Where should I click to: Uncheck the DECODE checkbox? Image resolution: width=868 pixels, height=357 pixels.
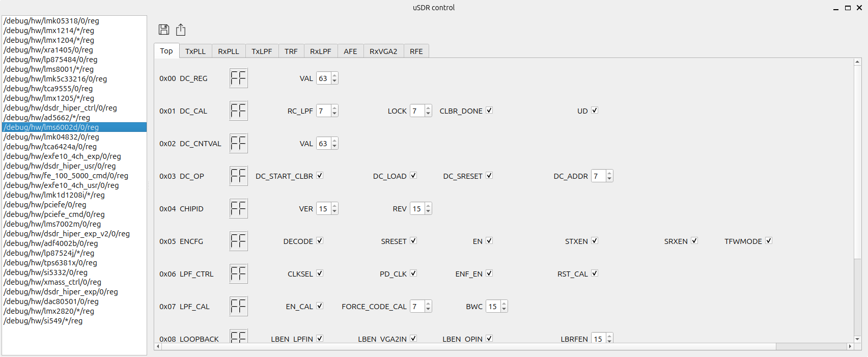point(320,241)
